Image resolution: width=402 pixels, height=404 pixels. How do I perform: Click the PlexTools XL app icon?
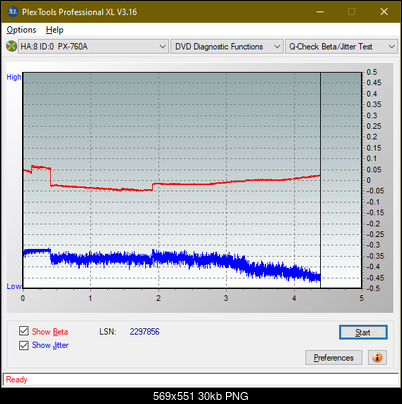[x=13, y=12]
